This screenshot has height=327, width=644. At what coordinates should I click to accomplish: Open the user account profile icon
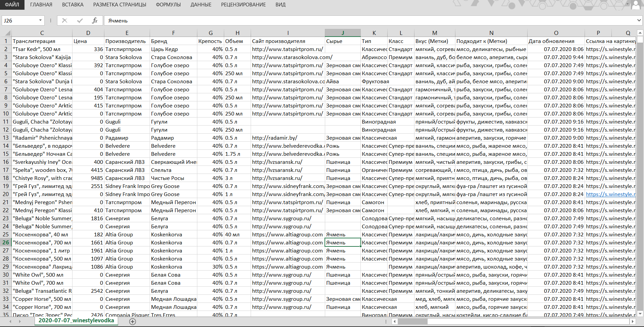[636, 5]
